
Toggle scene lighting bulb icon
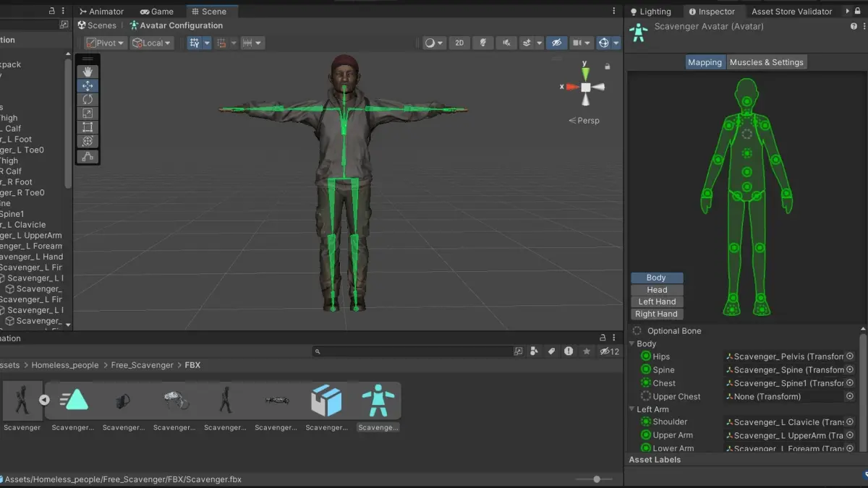482,43
